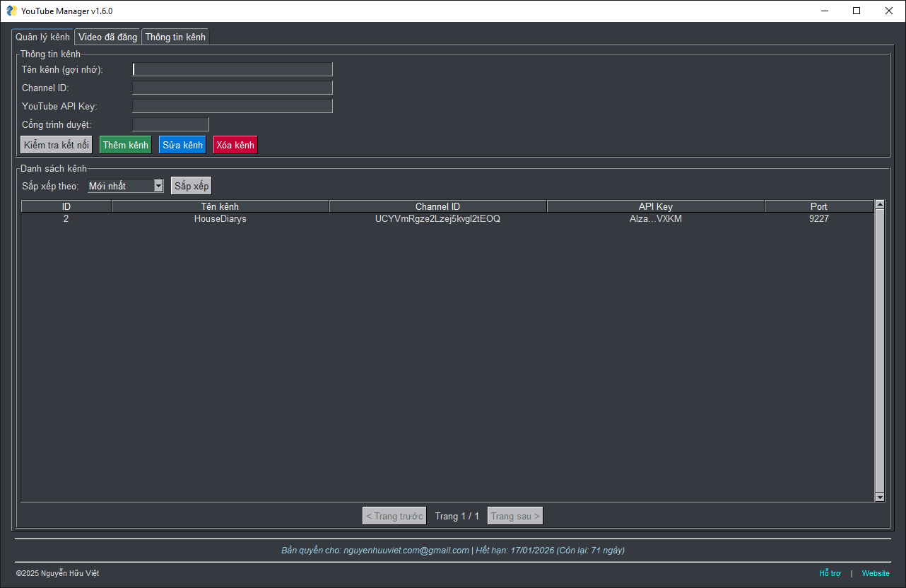Viewport: 906px width, 588px height.
Task: Click the table scrollbar down arrow
Action: tap(880, 497)
